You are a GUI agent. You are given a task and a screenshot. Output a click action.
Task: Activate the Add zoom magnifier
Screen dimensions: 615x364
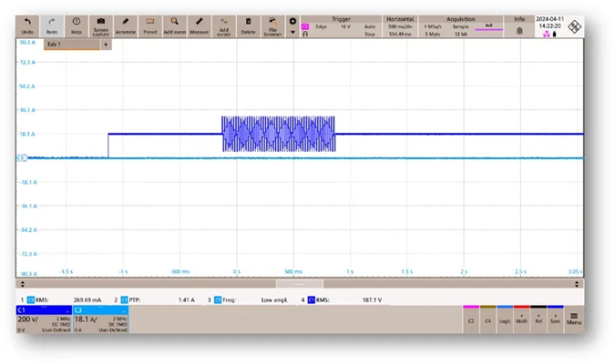click(175, 25)
